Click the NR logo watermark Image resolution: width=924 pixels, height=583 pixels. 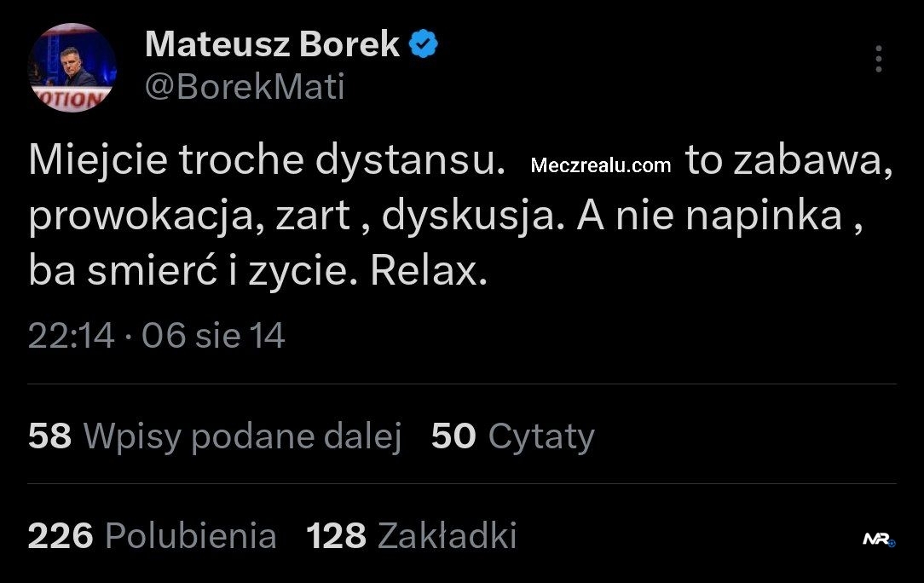click(878, 540)
